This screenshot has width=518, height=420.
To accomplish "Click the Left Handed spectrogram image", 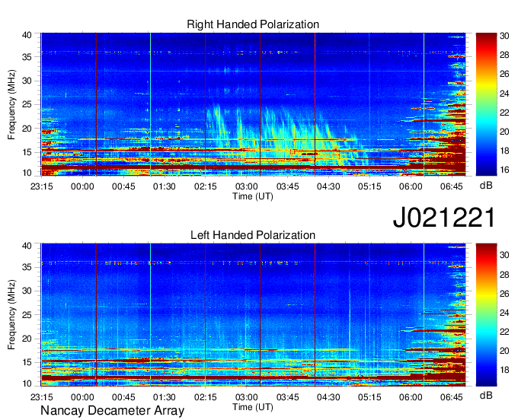I will point(253,315).
